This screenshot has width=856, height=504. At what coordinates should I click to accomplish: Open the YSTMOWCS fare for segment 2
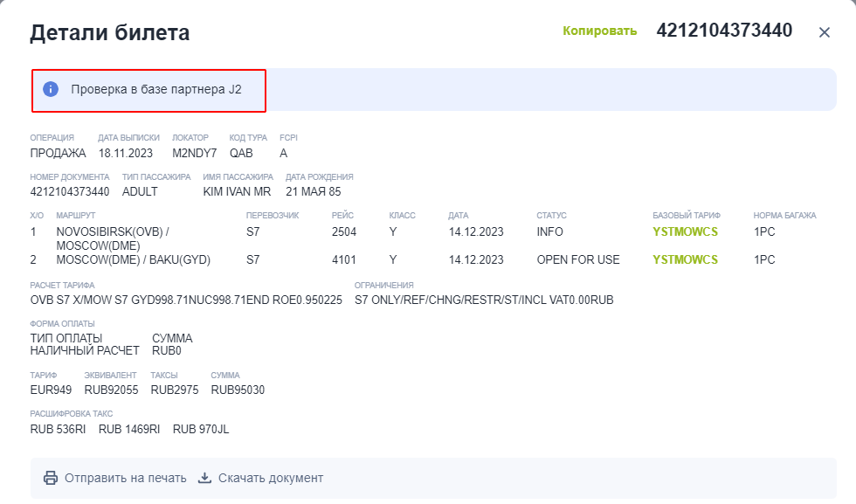(x=685, y=259)
